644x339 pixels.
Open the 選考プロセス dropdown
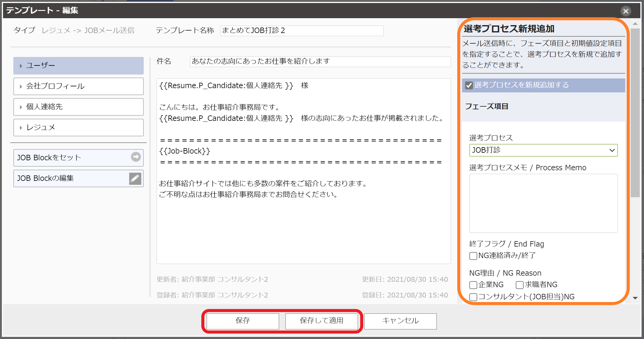point(543,150)
